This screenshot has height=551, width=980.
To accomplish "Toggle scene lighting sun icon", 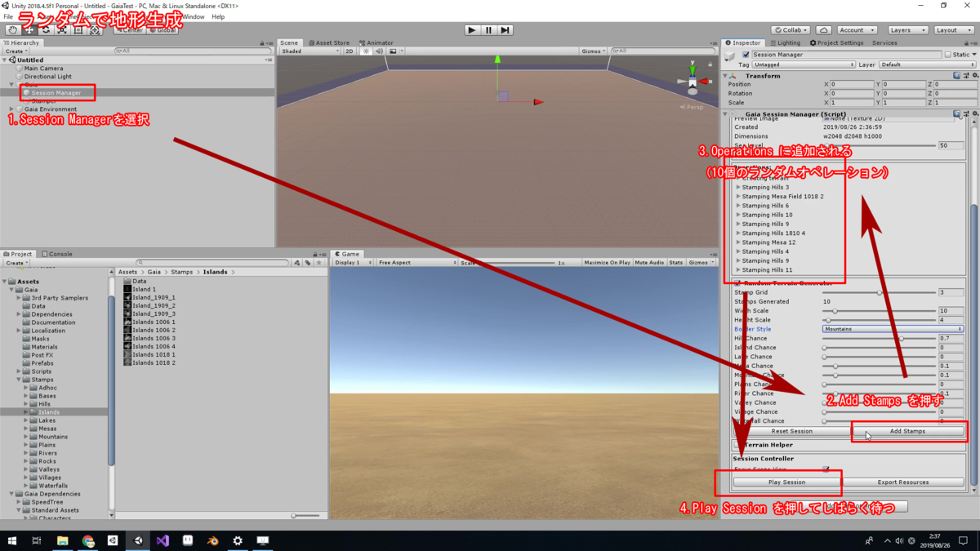I will (x=367, y=51).
